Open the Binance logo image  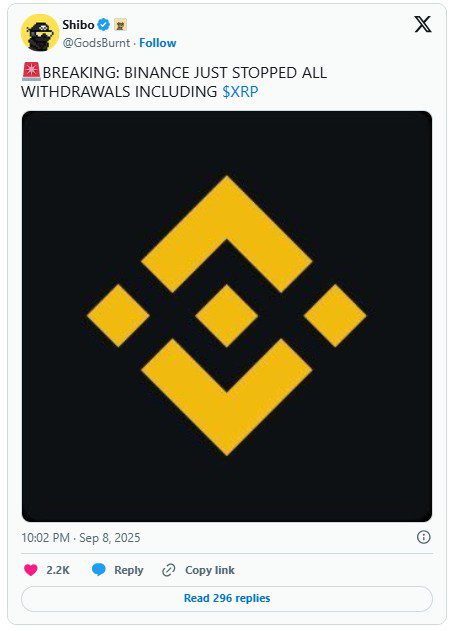click(227, 316)
